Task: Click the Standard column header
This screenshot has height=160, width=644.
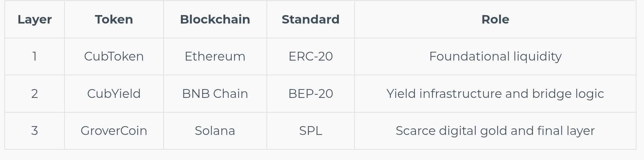Action: [311, 19]
